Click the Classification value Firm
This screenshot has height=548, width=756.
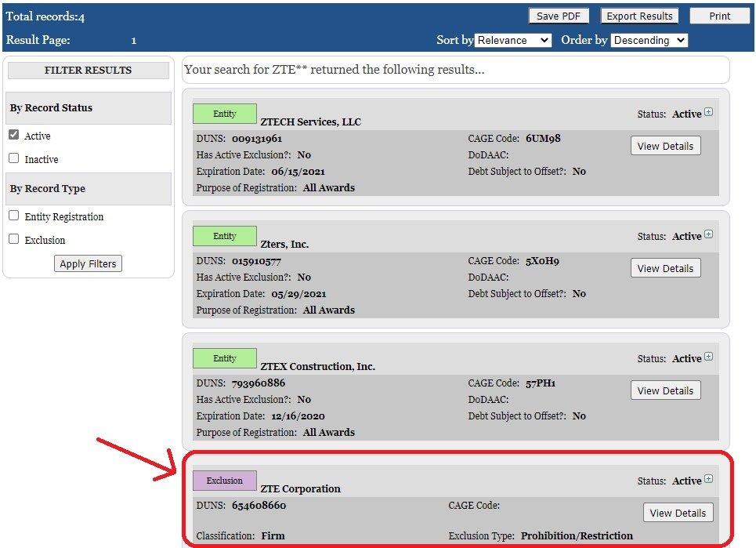point(273,536)
